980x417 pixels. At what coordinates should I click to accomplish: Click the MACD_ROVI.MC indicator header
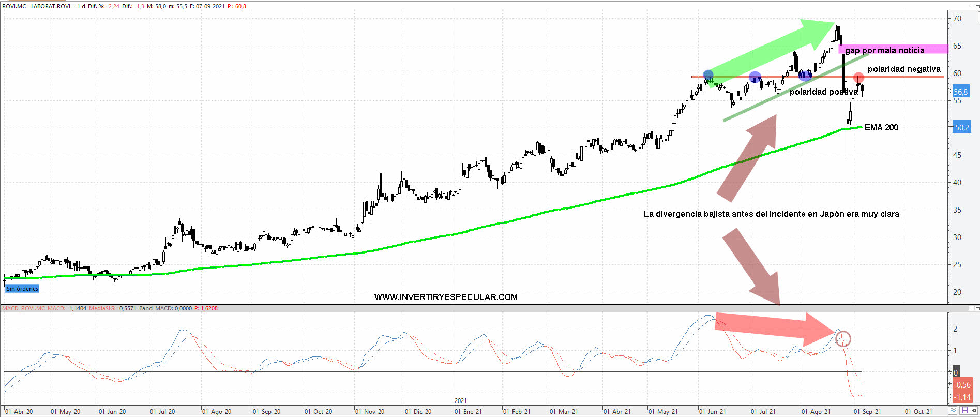point(24,308)
